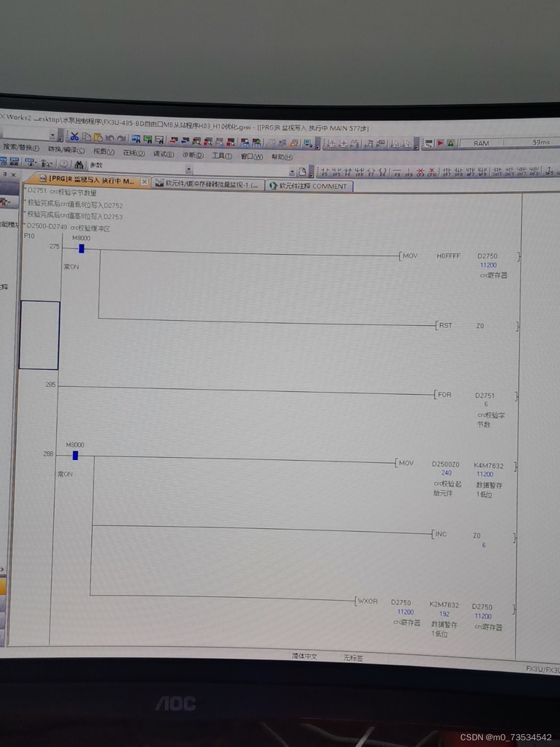Select M8000 contact at step 288
This screenshot has height=747, width=560.
(x=75, y=455)
